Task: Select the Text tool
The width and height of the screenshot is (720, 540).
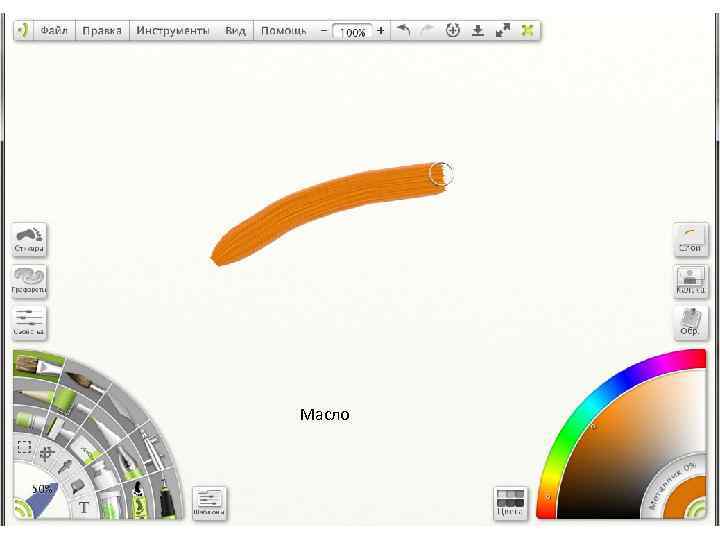Action: [84, 507]
